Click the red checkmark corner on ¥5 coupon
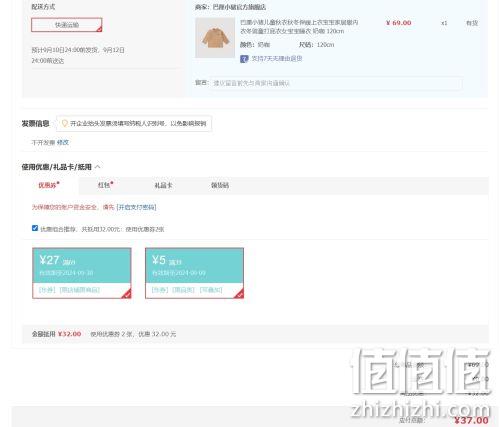This screenshot has width=500, height=427. tap(239, 294)
